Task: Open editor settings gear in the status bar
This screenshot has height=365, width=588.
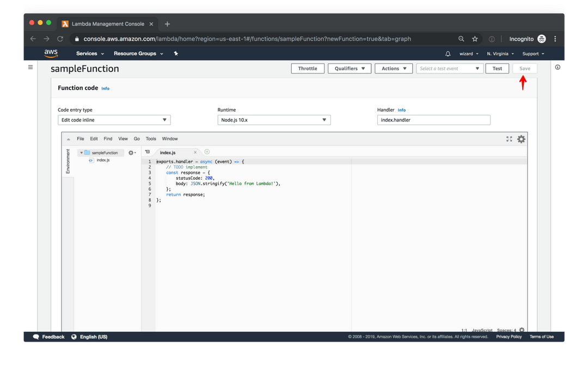Action: [x=521, y=329]
